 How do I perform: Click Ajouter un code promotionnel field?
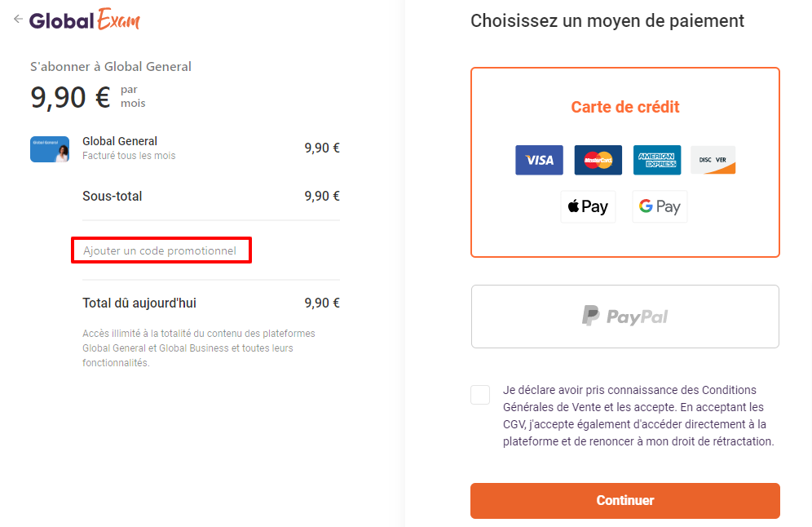[161, 250]
